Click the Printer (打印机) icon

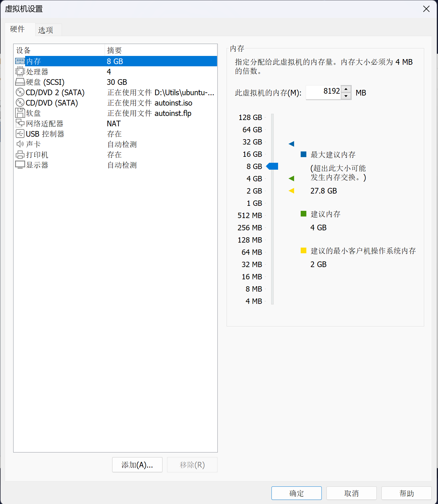click(20, 155)
